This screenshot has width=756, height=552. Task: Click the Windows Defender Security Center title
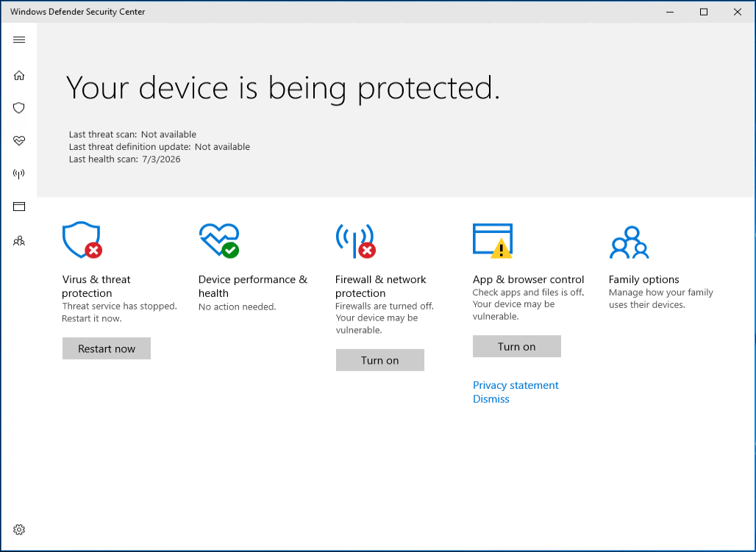click(x=78, y=12)
